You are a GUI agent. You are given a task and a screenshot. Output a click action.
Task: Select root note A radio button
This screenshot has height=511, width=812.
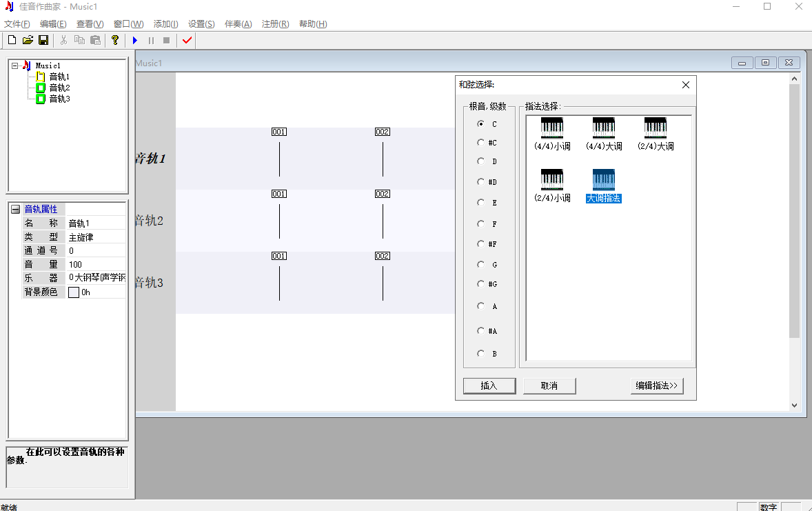pyautogui.click(x=481, y=306)
